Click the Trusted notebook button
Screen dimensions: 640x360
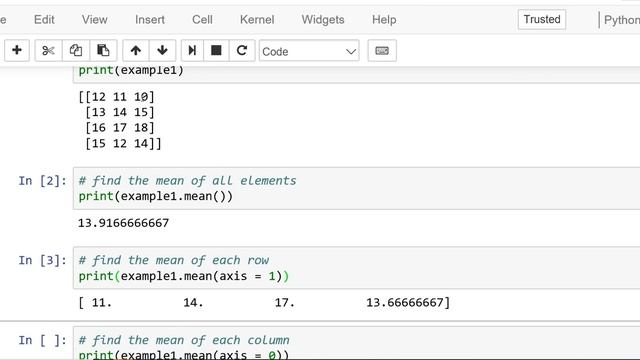tap(542, 20)
